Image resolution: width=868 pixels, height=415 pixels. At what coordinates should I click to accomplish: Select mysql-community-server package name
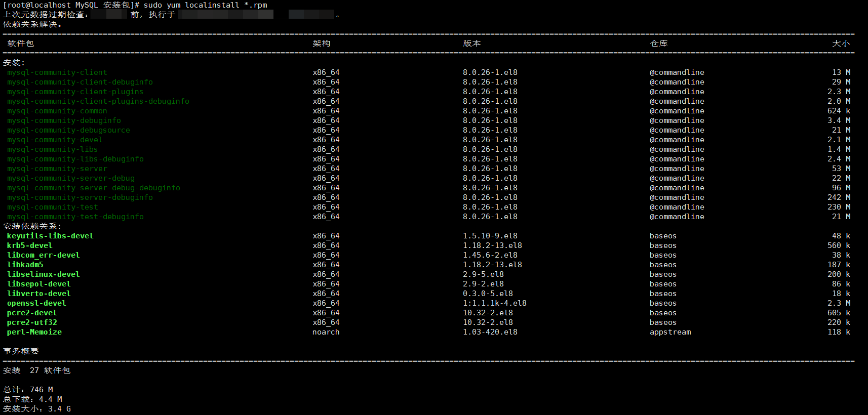[57, 169]
